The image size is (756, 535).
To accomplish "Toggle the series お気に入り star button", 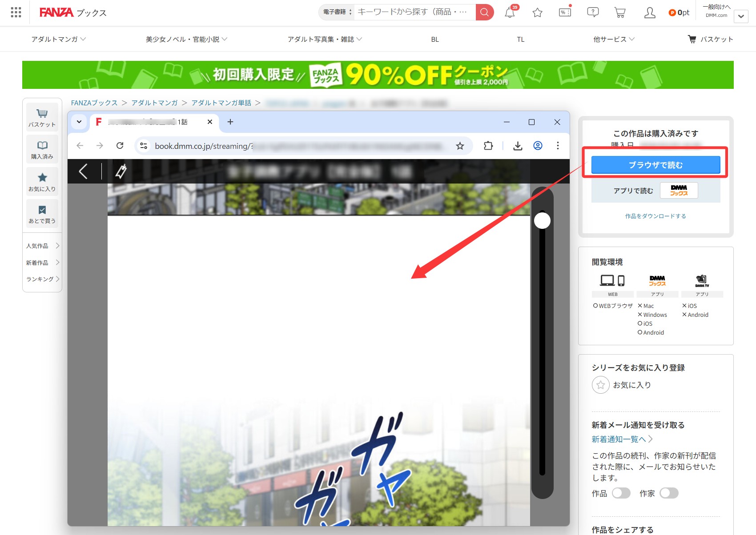I will tap(600, 385).
